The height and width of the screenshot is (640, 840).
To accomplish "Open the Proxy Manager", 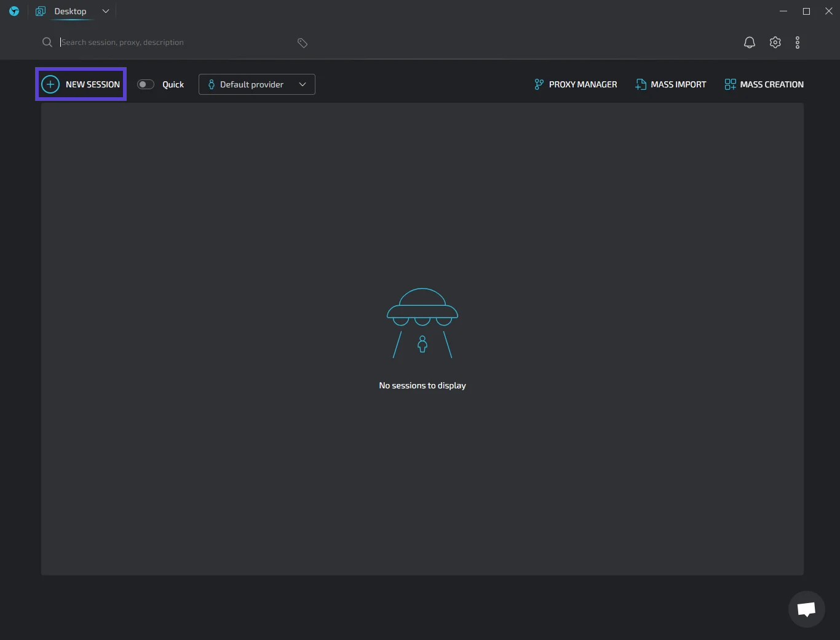I will 576,84.
